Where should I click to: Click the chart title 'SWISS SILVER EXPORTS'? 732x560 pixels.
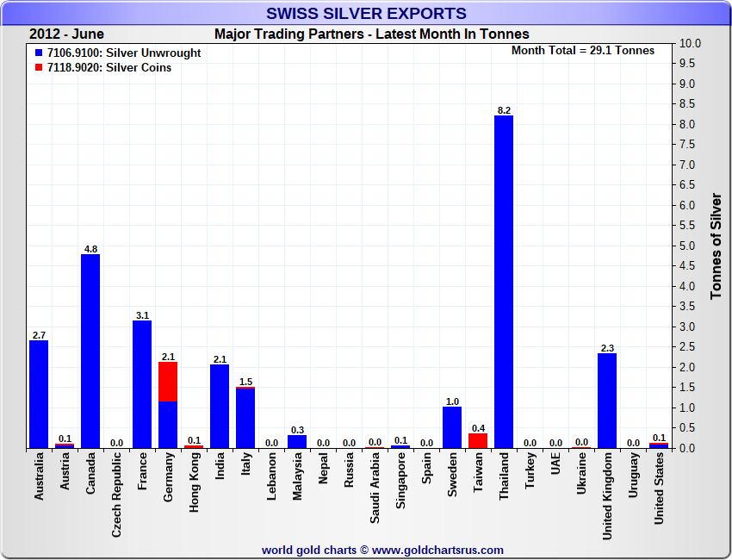pyautogui.click(x=366, y=13)
